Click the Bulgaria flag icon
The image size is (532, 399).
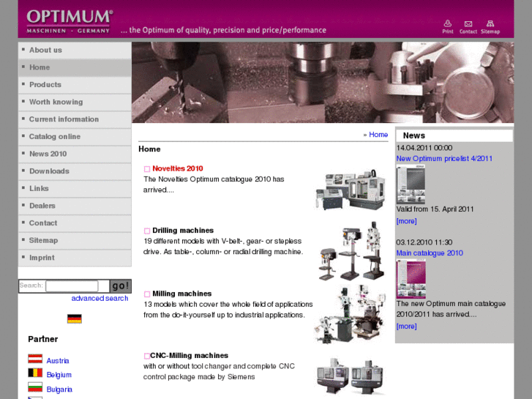[x=35, y=387]
